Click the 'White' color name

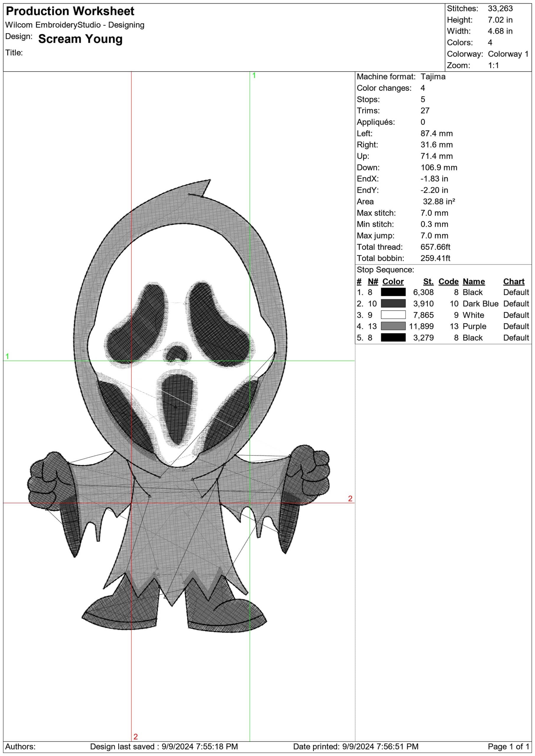(473, 315)
